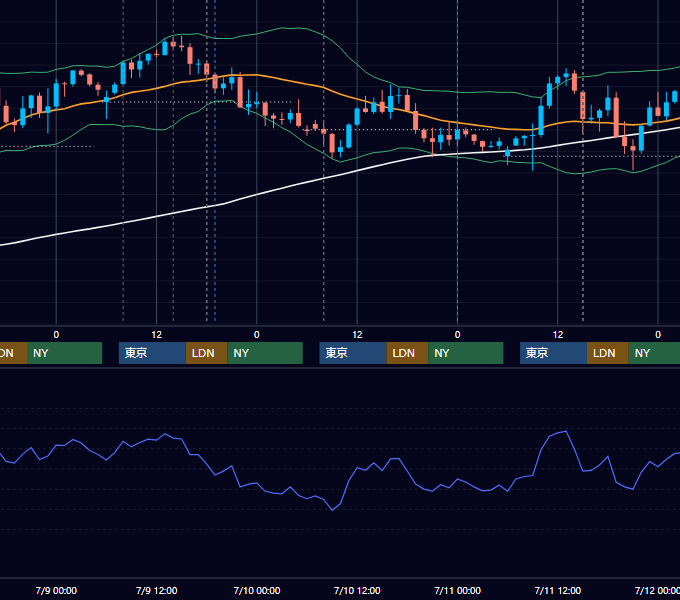The width and height of the screenshot is (680, 600).
Task: Click the LDN session block on 7/11
Action: pyautogui.click(x=608, y=353)
